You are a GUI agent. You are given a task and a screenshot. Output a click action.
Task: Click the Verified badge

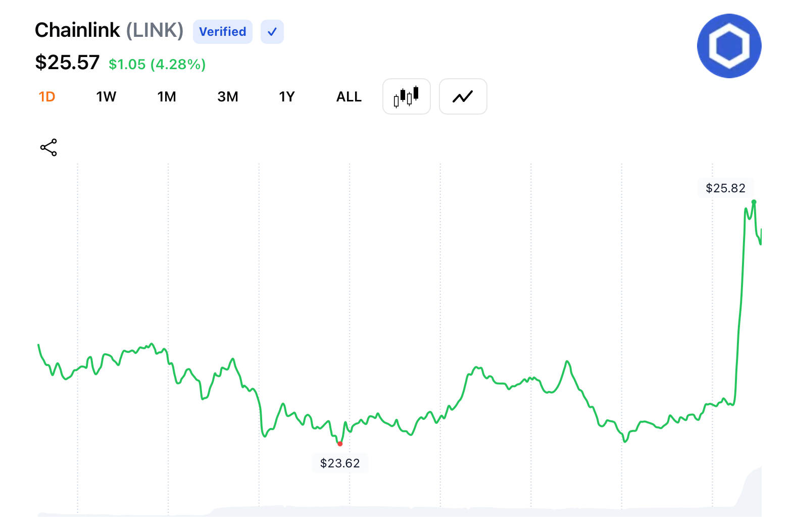click(223, 32)
